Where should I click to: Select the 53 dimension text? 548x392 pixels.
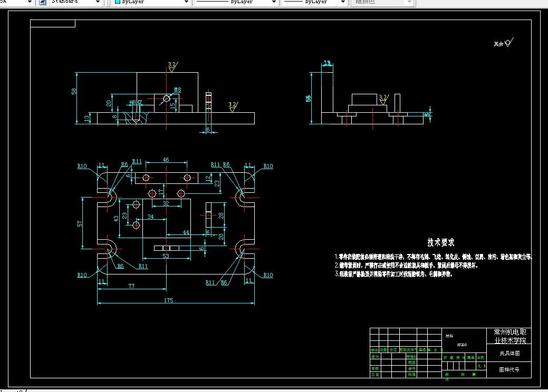tap(166, 256)
